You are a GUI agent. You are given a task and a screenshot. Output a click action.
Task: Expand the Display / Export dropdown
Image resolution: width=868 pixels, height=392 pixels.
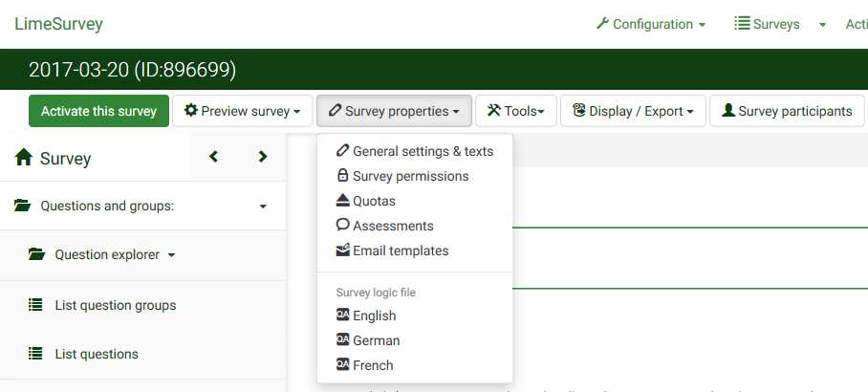(633, 111)
